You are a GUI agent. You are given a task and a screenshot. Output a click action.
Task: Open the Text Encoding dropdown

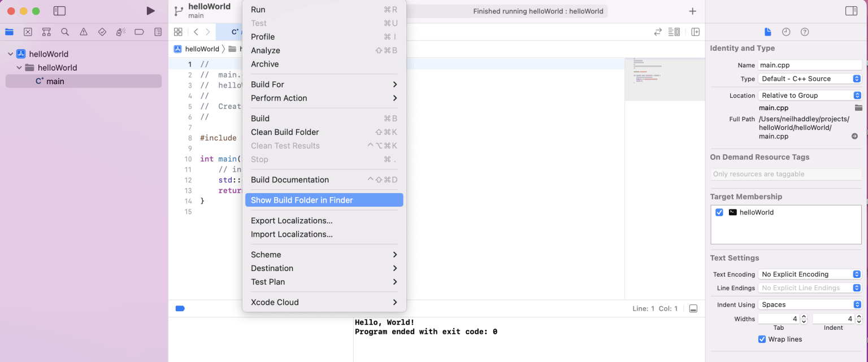pos(810,274)
